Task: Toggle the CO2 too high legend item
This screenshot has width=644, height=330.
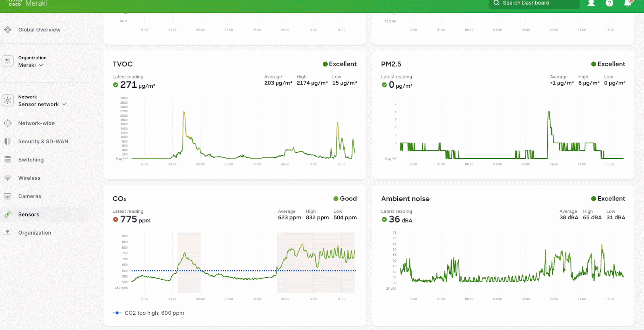Action: pos(149,313)
